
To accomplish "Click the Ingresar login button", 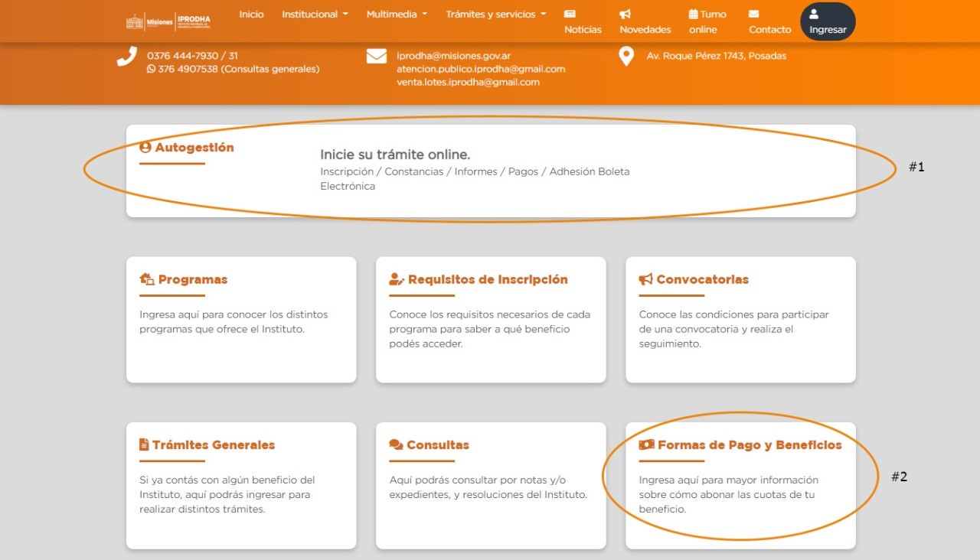I will tap(828, 21).
